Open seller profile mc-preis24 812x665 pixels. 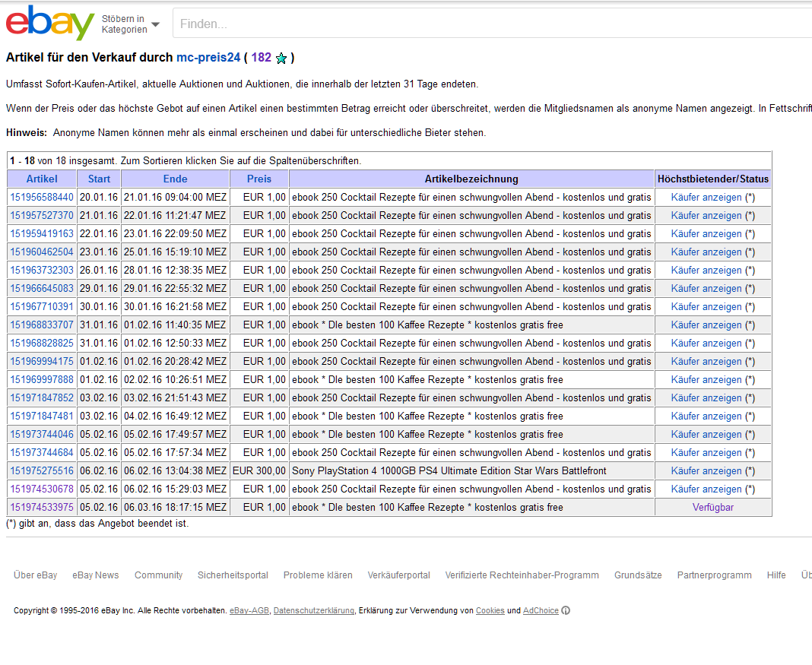[208, 58]
